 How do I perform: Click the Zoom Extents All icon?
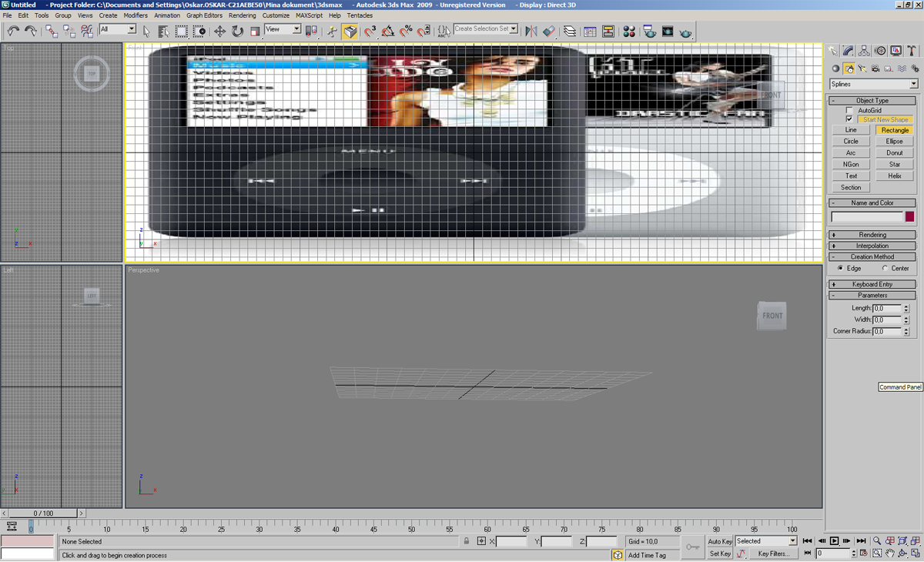point(916,541)
